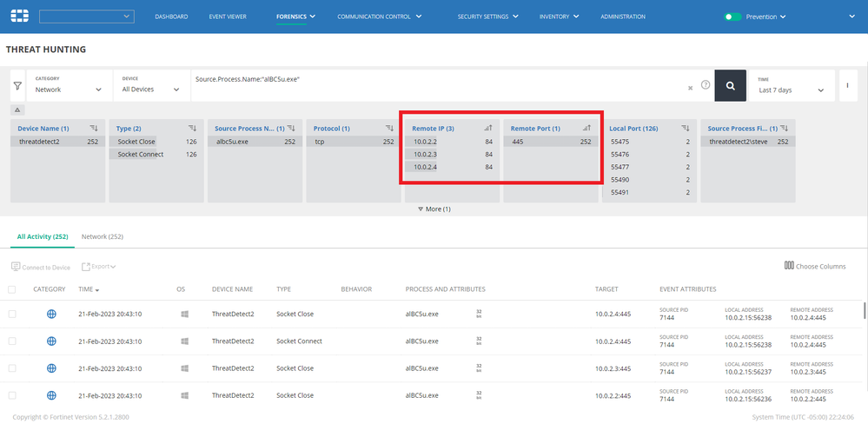Click the Export button
This screenshot has height=424, width=868.
(98, 267)
